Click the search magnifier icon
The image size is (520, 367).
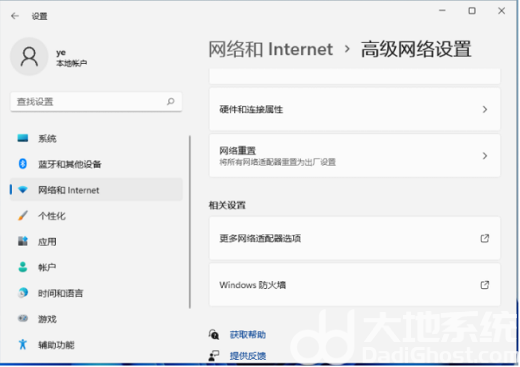[x=171, y=101]
